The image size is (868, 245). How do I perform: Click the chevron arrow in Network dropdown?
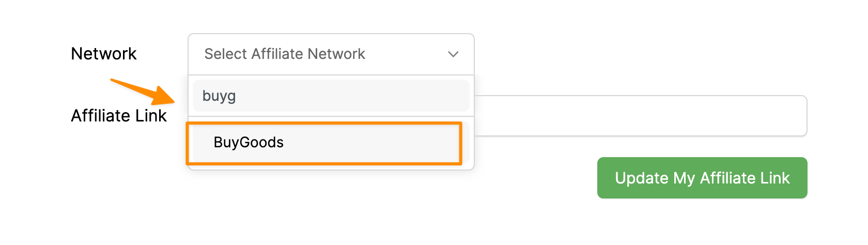coord(453,54)
